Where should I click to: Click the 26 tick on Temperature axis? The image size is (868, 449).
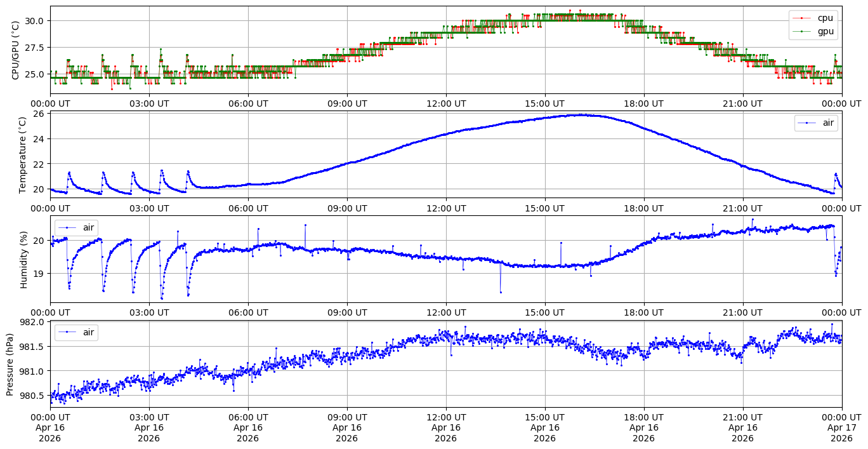click(x=38, y=114)
